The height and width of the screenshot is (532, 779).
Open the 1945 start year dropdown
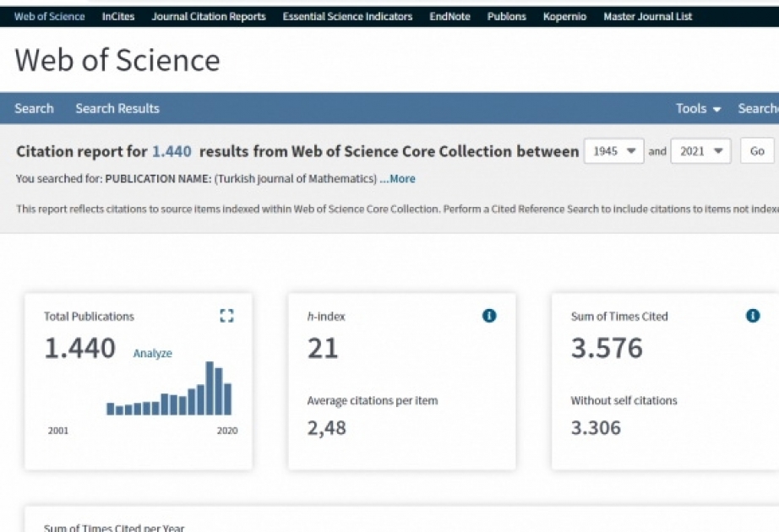614,151
